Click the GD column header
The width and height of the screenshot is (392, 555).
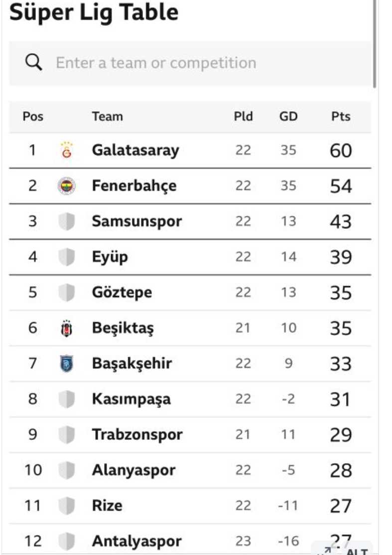(288, 117)
